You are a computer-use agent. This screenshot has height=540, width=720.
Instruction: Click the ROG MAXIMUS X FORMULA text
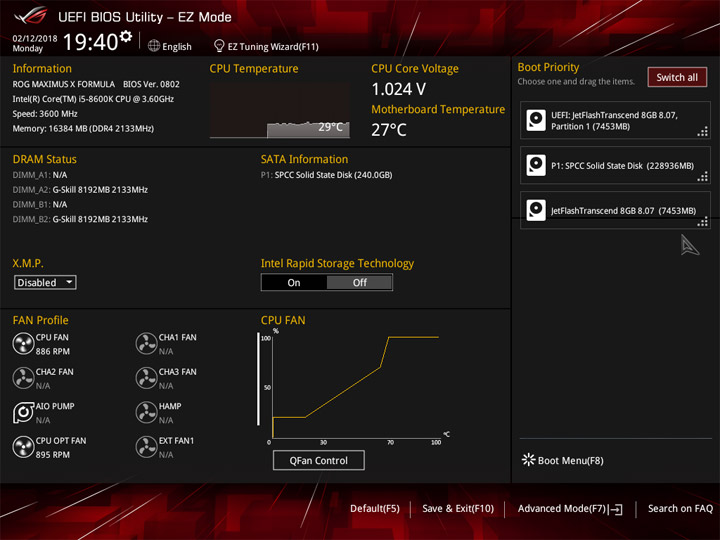tap(63, 84)
